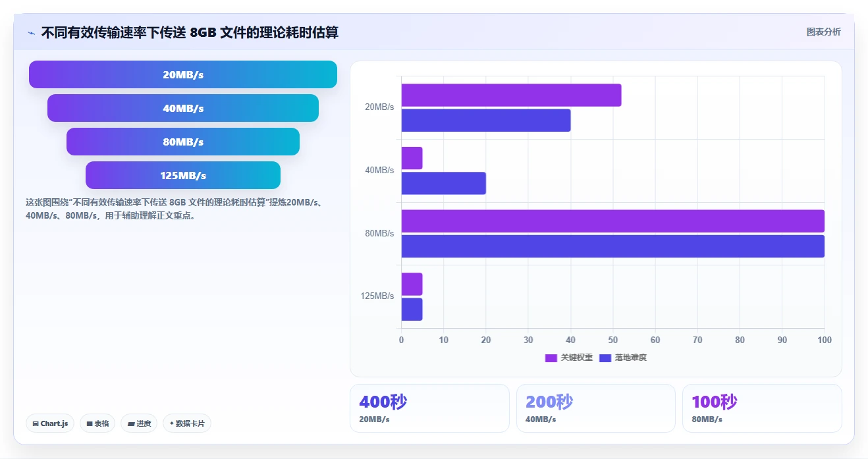The width and height of the screenshot is (868, 459).
Task: Click the 20MB/s chart axis label
Action: point(379,107)
